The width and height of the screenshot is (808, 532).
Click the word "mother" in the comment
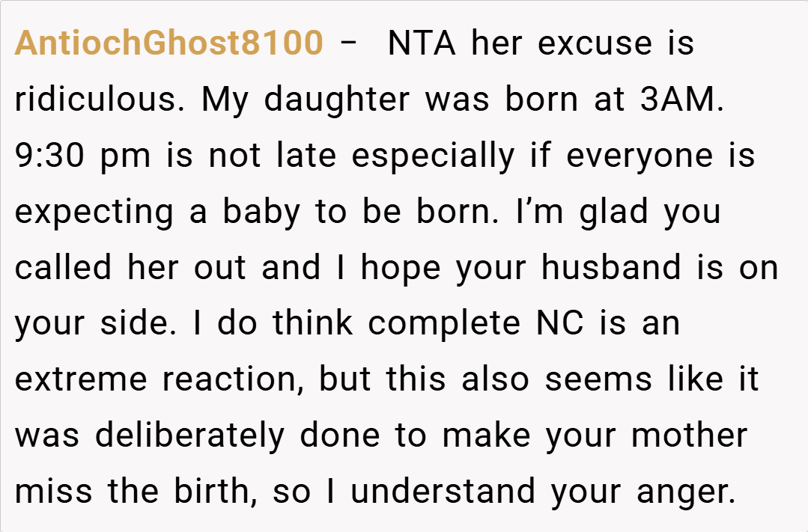(689, 435)
